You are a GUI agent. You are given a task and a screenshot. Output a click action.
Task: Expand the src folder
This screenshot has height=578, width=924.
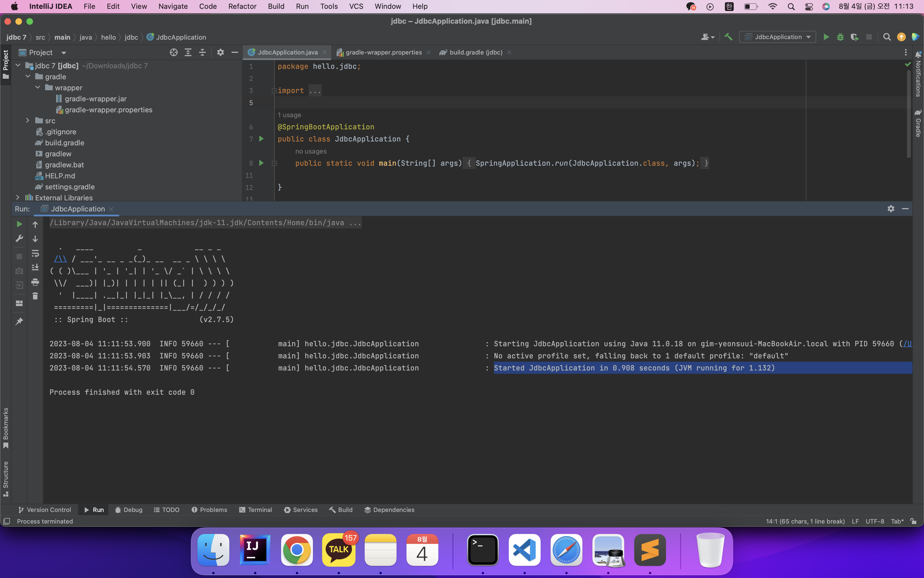(28, 121)
